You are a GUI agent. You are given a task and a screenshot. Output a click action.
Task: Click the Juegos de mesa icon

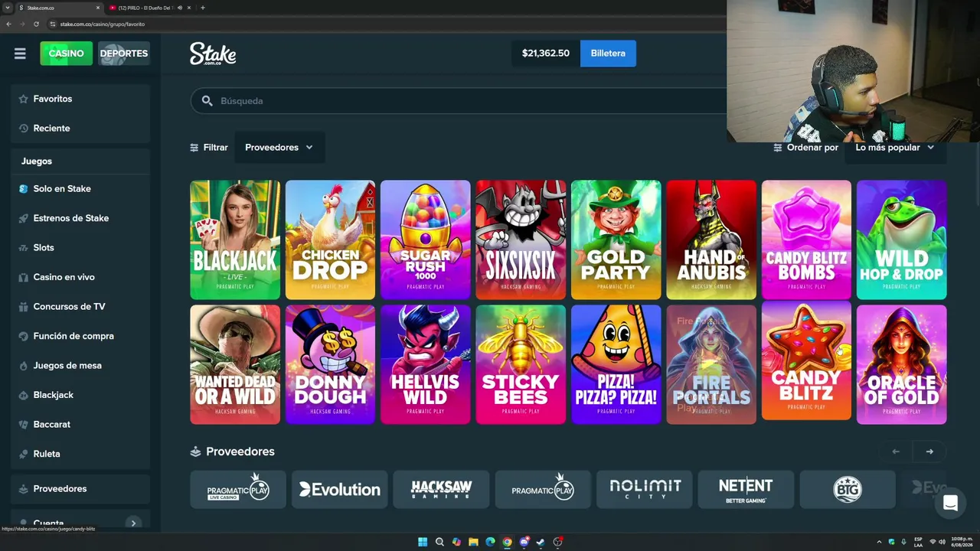pyautogui.click(x=23, y=366)
